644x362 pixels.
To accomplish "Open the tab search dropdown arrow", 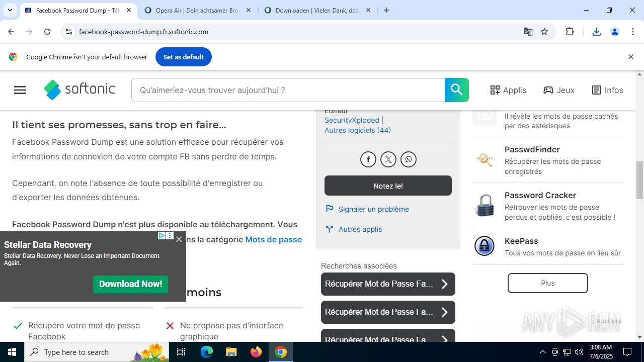I will (10, 10).
